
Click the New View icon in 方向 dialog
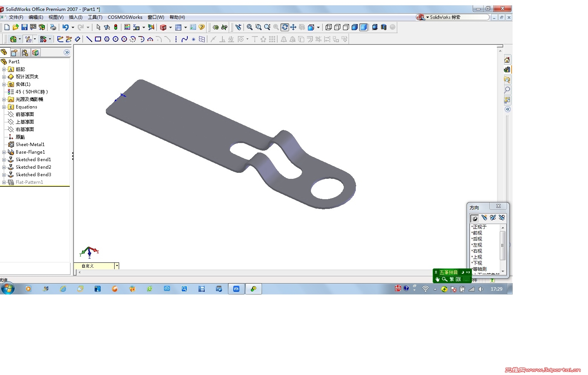click(484, 218)
